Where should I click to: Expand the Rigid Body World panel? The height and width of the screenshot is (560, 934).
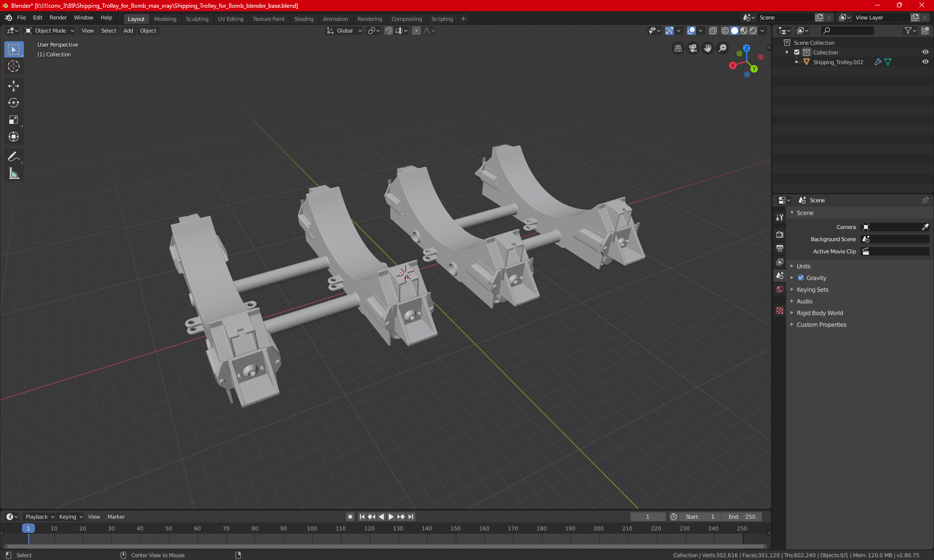820,313
